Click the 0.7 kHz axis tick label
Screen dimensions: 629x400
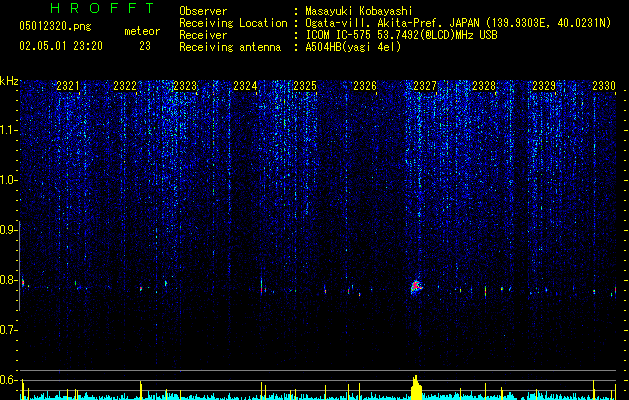pyautogui.click(x=8, y=330)
